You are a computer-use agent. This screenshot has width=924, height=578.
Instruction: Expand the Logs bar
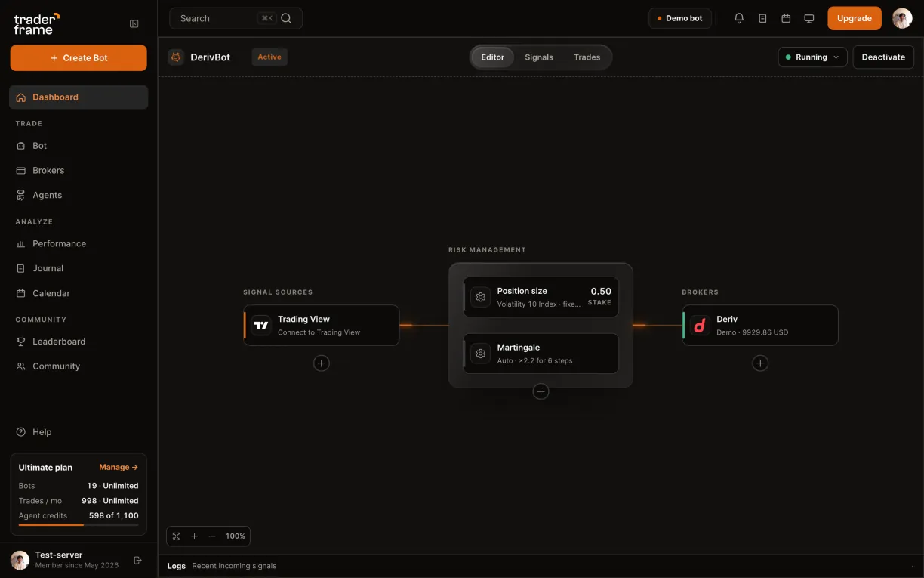[x=541, y=566]
